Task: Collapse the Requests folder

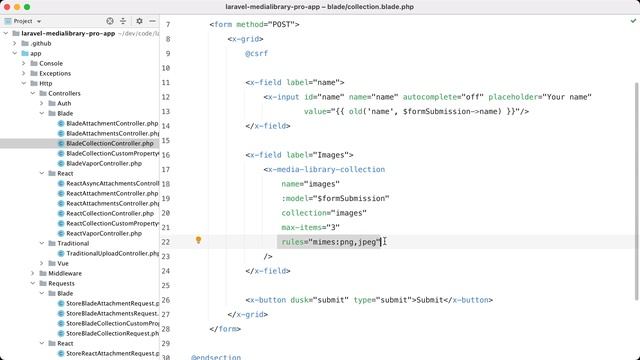Action: pyautogui.click(x=33, y=283)
